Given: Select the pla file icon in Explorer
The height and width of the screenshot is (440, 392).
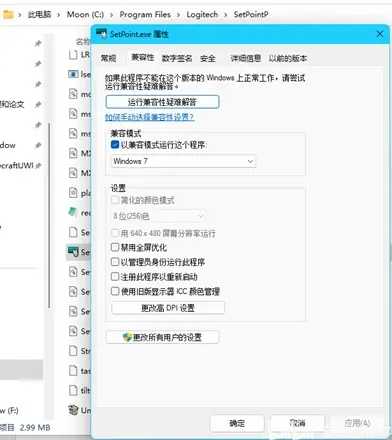Looking at the screenshot, I should (73, 193).
